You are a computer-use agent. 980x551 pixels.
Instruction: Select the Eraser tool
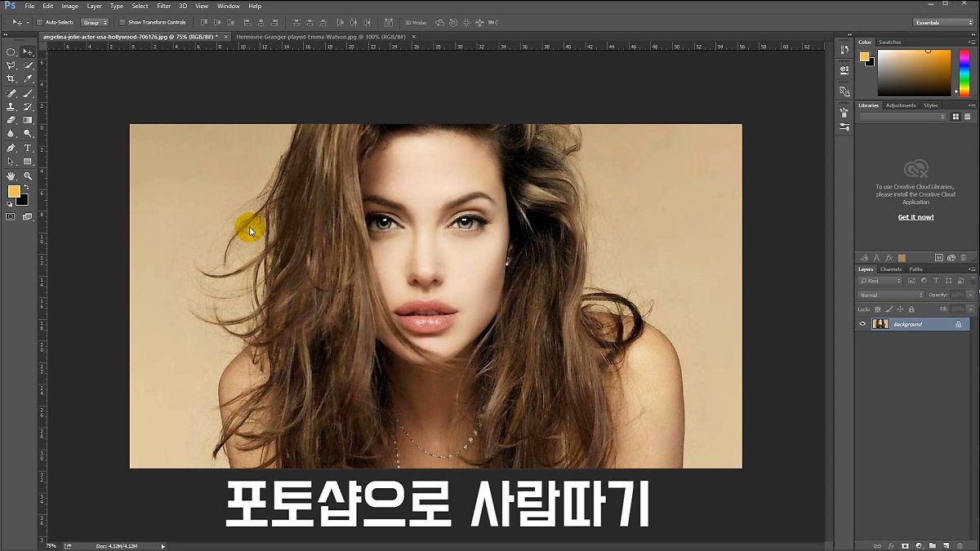tap(11, 120)
